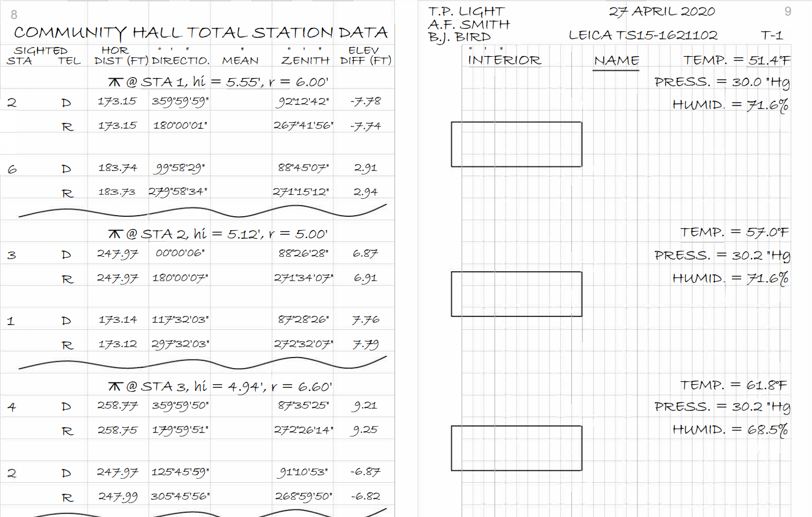Screen dimensions: 812x517
Task: Click the elevation difference -7.74
Action: (x=366, y=126)
